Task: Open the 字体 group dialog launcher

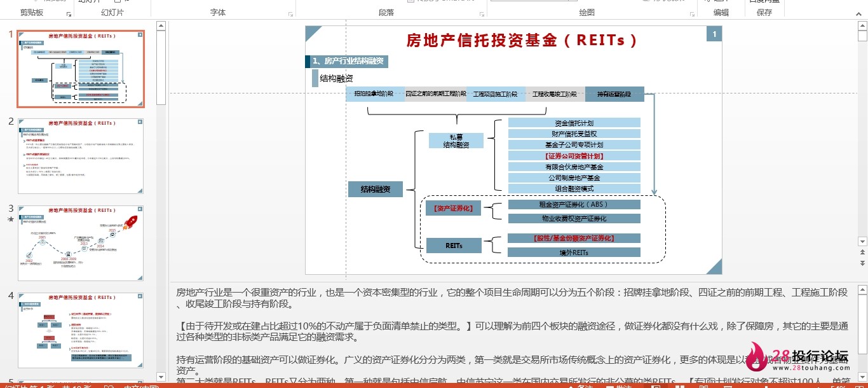Action: coord(291,13)
